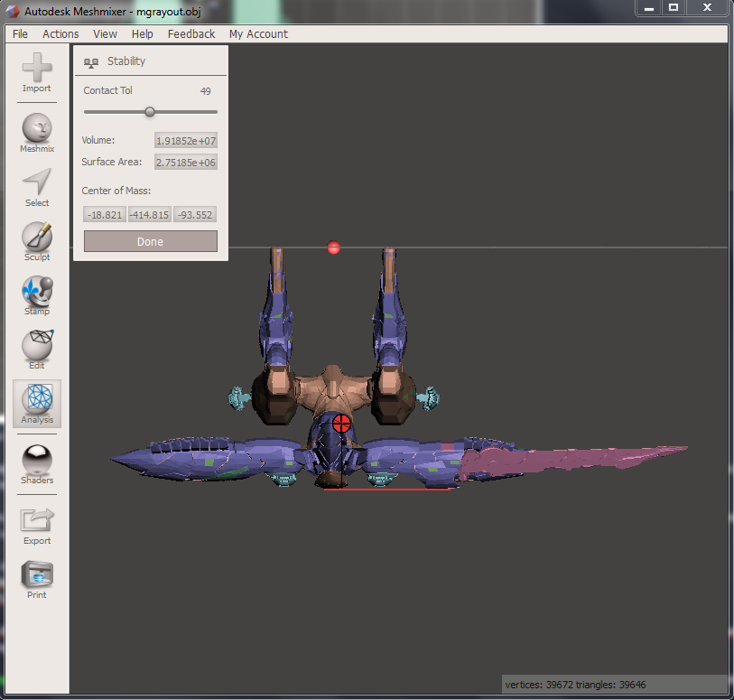Click the Contact Tol label
This screenshot has height=700, width=734.
(107, 90)
